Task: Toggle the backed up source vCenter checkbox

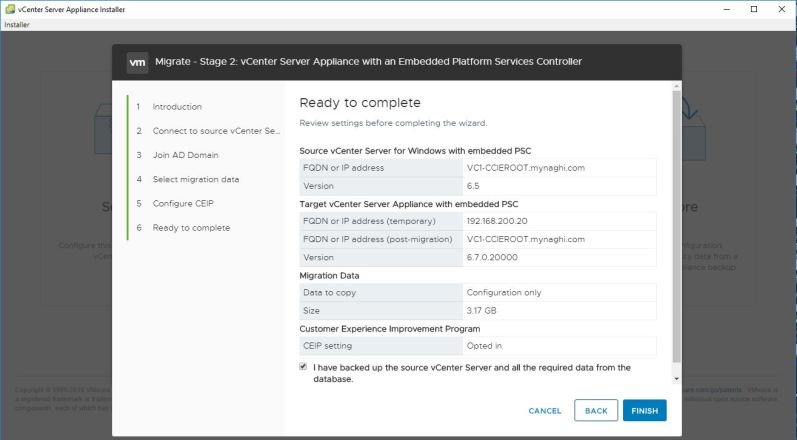Action: coord(303,367)
